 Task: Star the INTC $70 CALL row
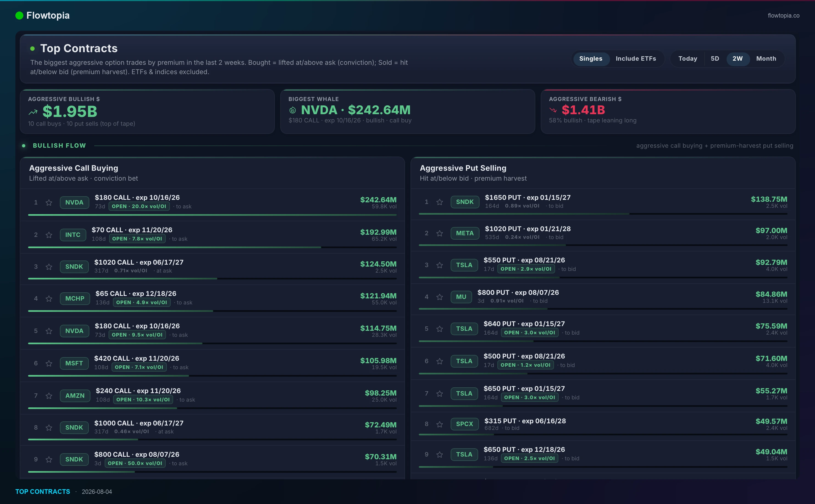(x=49, y=235)
